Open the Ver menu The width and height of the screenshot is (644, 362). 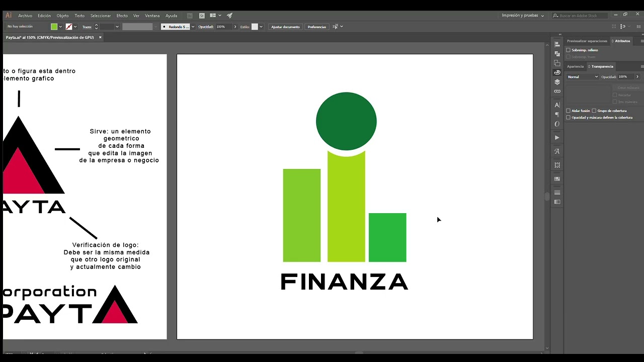pos(136,16)
